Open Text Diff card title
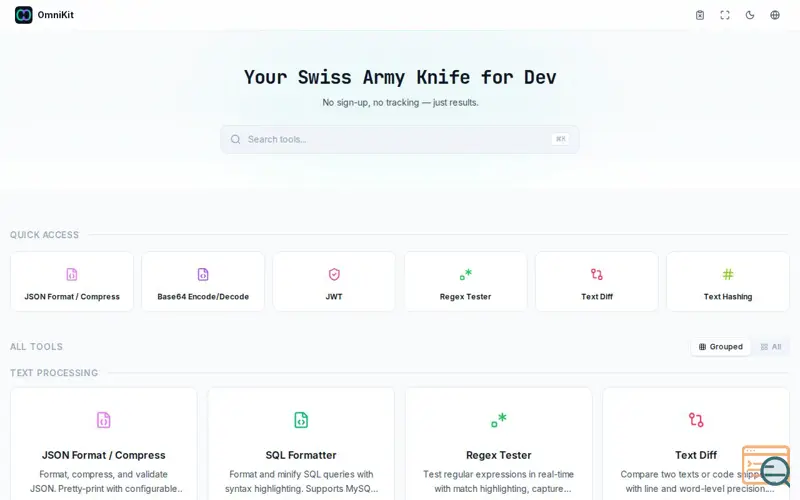This screenshot has height=500, width=800. tap(696, 455)
